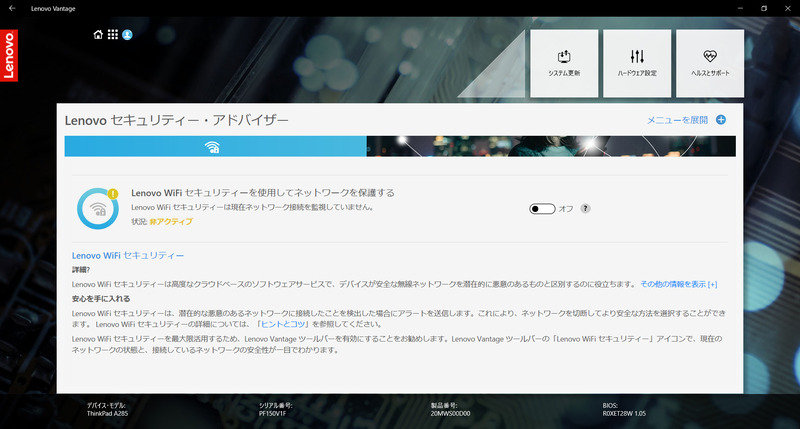This screenshot has height=429, width=800.
Task: Click the Lenovo セキュリティー・アドバイザー title
Action: [x=177, y=120]
